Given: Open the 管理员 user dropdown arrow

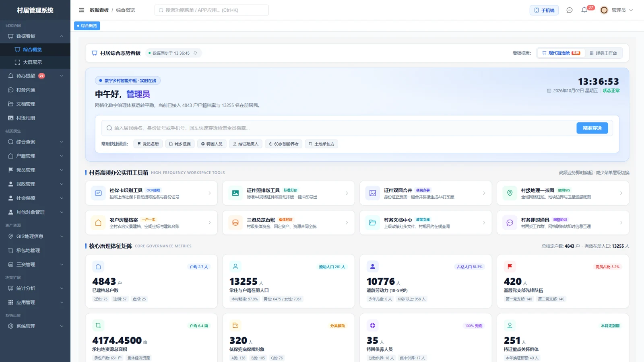Looking at the screenshot, I should [x=631, y=10].
